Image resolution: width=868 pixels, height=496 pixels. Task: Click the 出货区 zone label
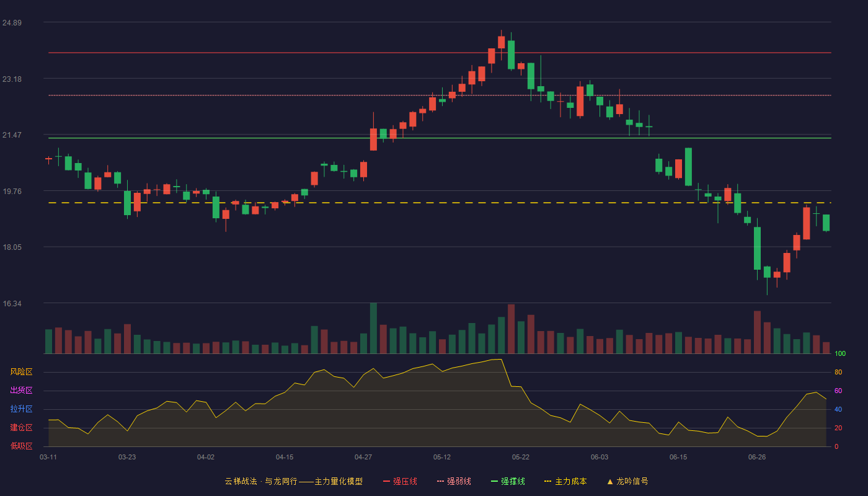21,391
